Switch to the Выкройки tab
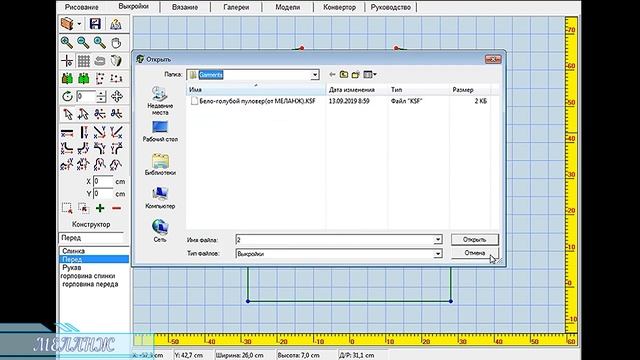640x360 pixels. tap(133, 7)
